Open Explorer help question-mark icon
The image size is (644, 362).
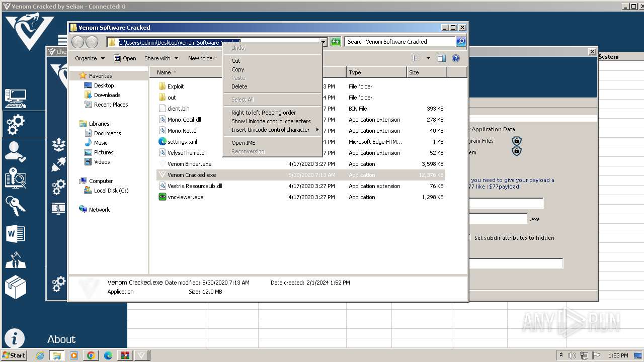[x=456, y=58]
